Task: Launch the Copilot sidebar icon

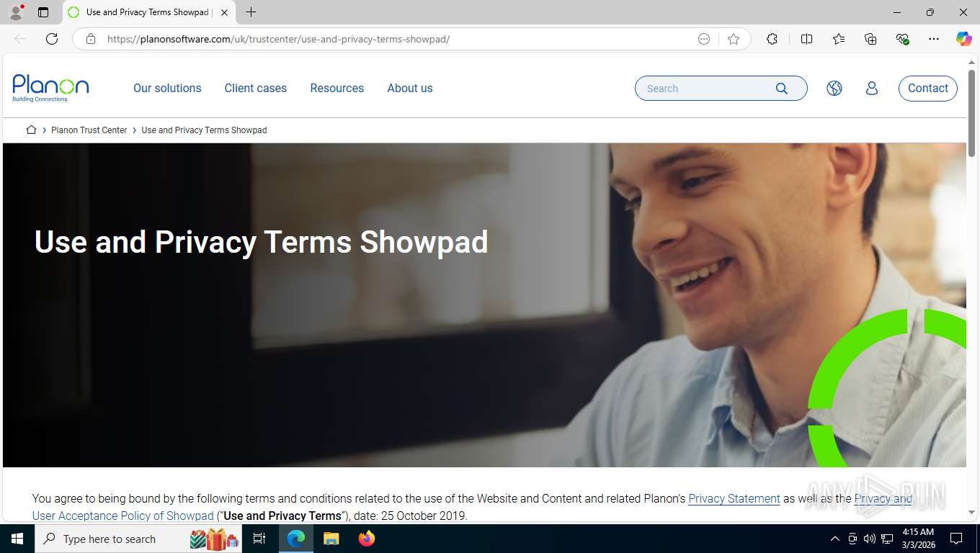Action: pos(963,39)
